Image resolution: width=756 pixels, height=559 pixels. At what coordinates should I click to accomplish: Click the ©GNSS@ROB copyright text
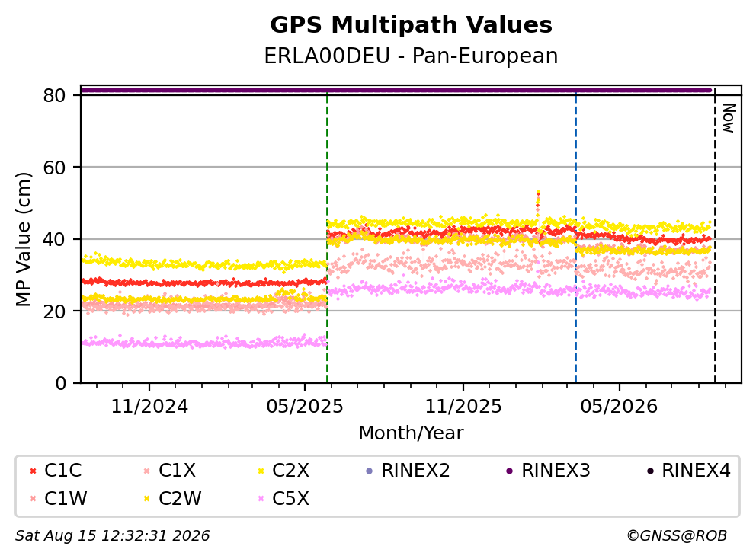[677, 535]
